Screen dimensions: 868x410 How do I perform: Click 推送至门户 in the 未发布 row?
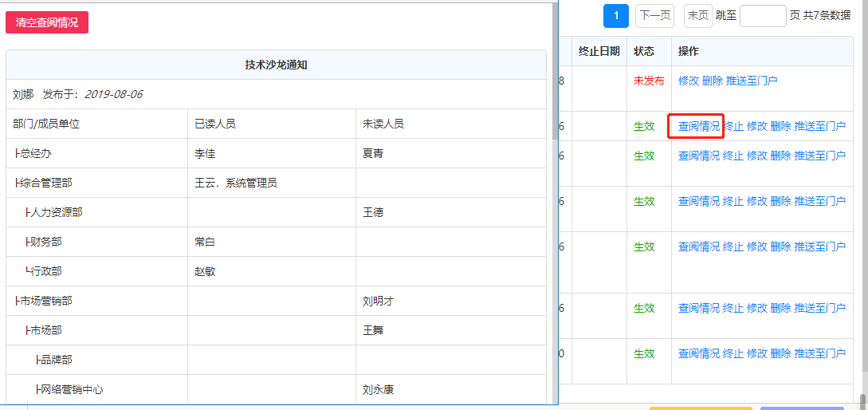pos(752,81)
